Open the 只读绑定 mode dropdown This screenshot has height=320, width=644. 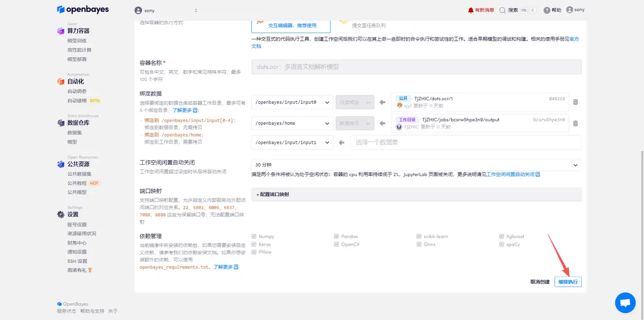355,102
